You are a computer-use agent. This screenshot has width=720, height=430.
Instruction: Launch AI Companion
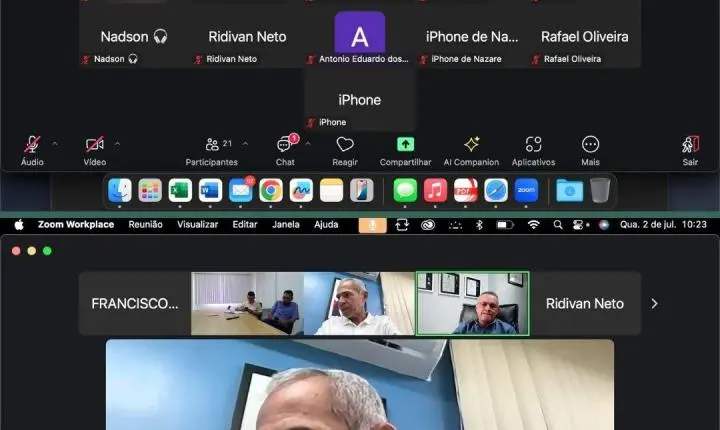coord(471,145)
